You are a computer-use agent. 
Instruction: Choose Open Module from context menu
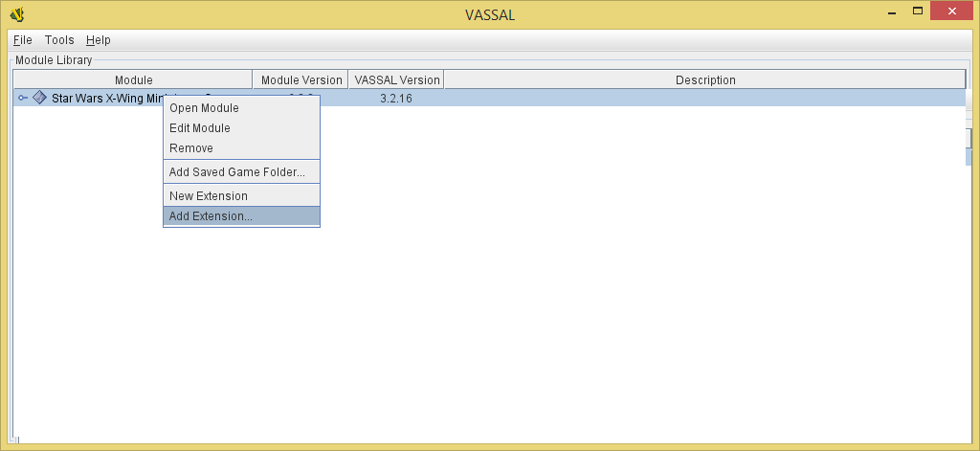click(x=204, y=108)
